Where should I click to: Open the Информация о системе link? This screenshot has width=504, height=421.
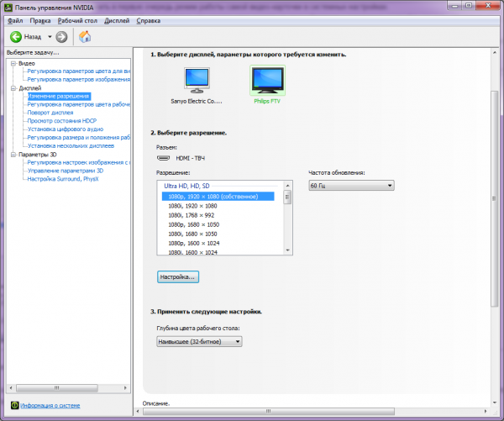click(50, 406)
